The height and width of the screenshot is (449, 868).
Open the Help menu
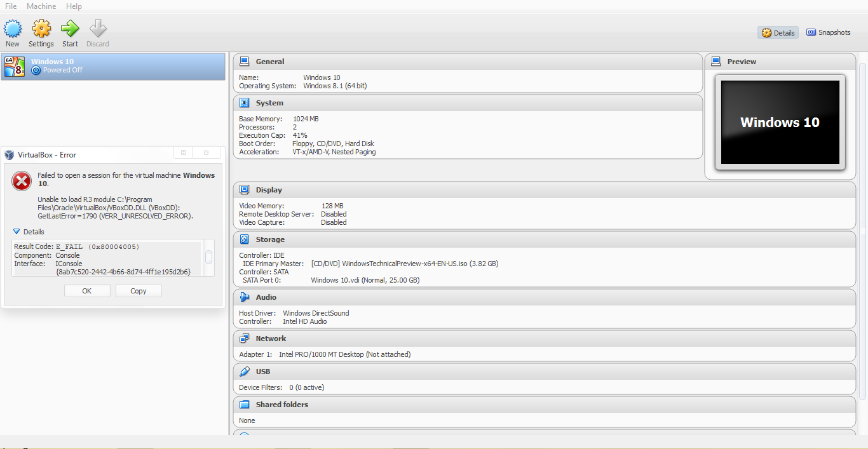click(x=73, y=6)
